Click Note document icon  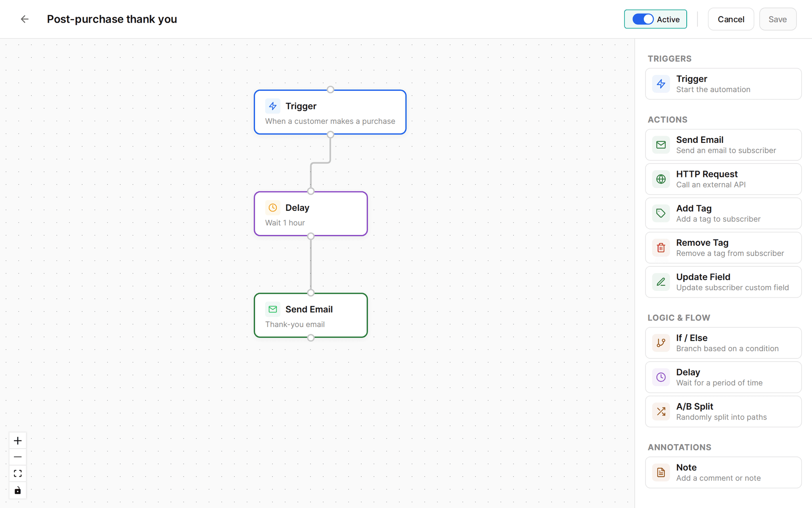[x=661, y=472]
